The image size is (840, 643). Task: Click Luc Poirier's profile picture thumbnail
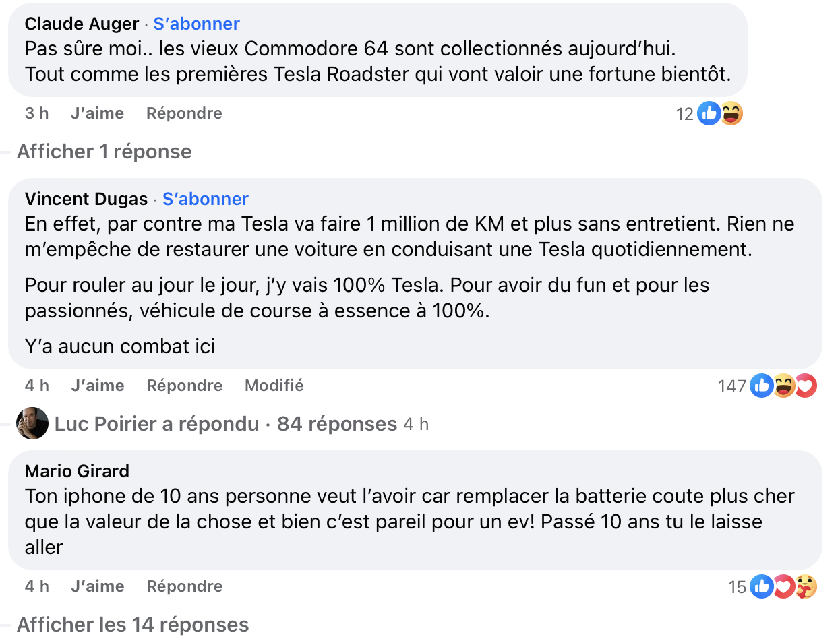32,424
